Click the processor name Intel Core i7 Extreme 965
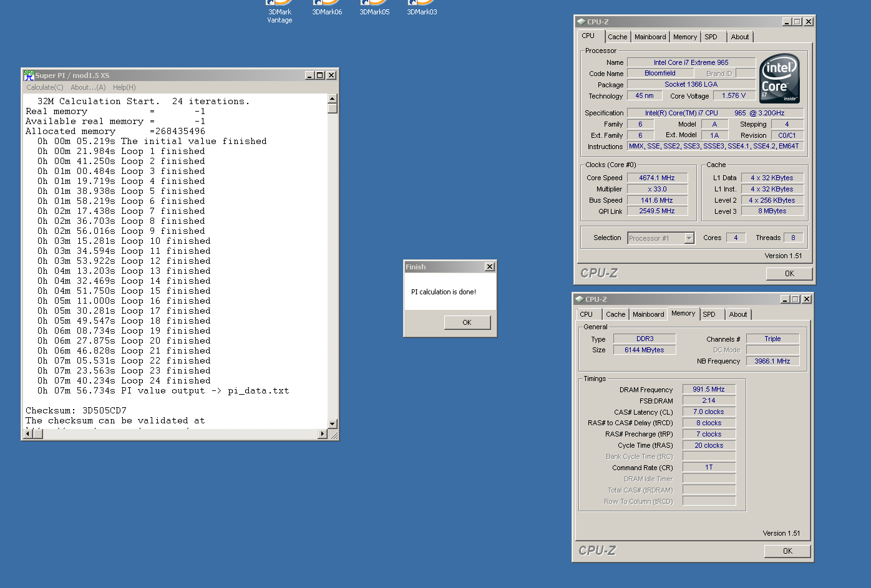The width and height of the screenshot is (871, 588). (691, 62)
